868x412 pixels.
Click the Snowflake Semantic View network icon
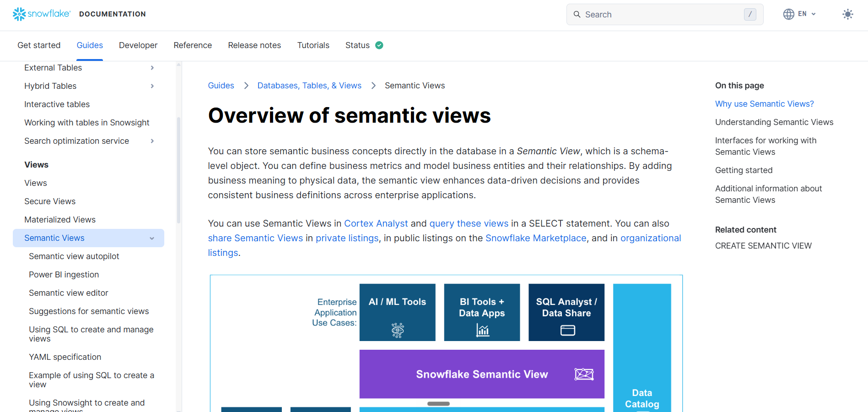coord(584,374)
